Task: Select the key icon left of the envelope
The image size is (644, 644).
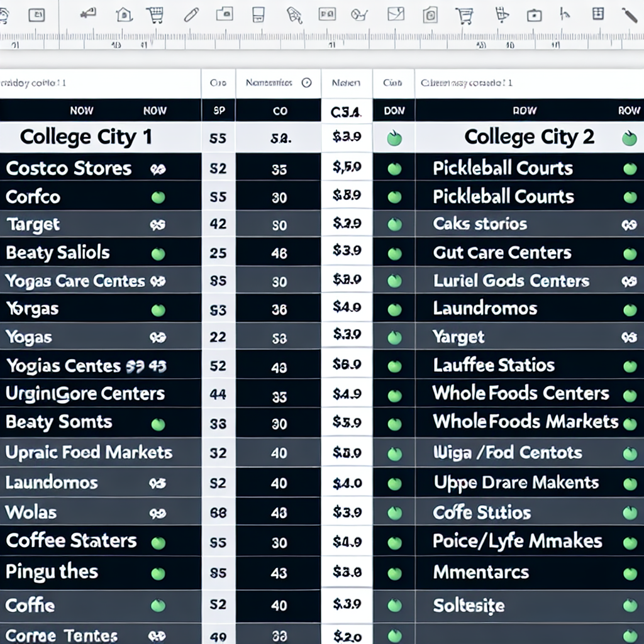Action: [x=359, y=15]
